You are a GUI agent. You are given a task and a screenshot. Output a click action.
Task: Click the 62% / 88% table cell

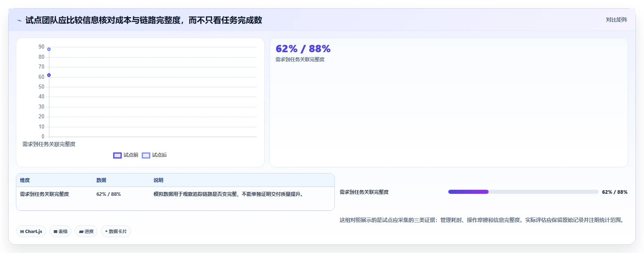[x=108, y=194]
